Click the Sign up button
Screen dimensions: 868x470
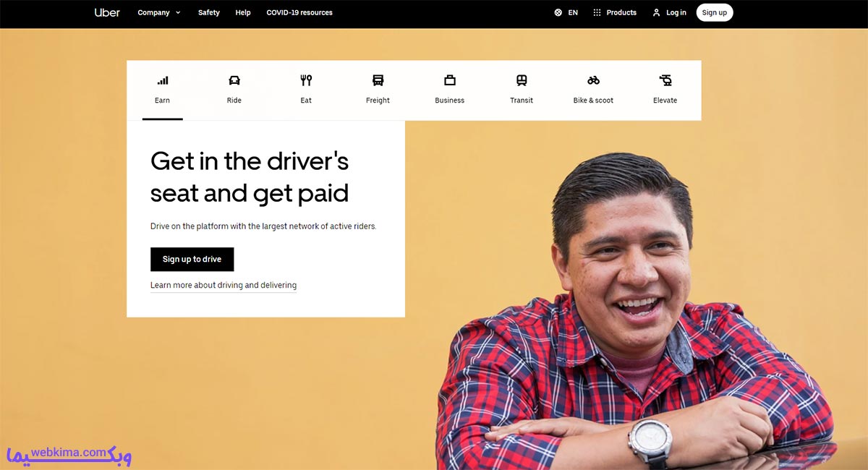click(x=715, y=13)
